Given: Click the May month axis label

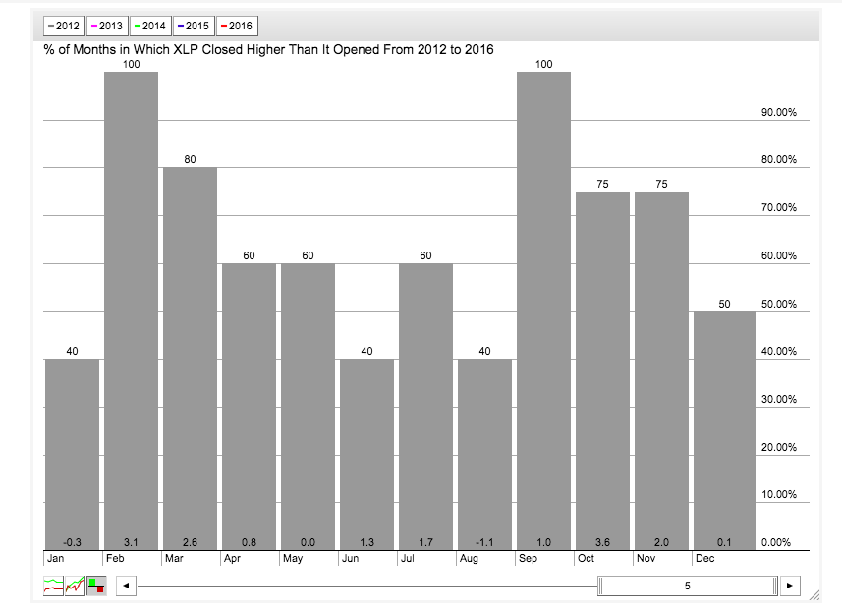Looking at the screenshot, I should pos(293,559).
